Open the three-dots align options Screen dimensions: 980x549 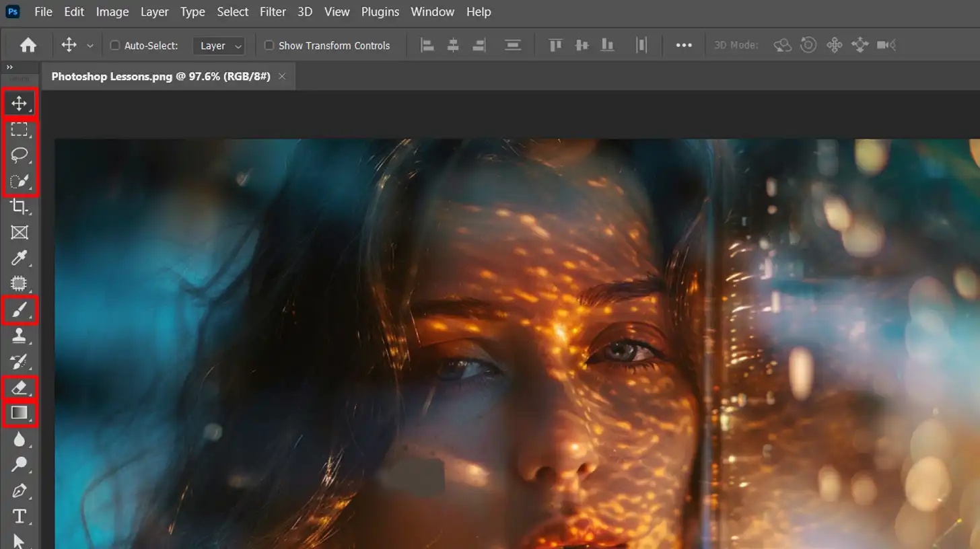pyautogui.click(x=684, y=45)
